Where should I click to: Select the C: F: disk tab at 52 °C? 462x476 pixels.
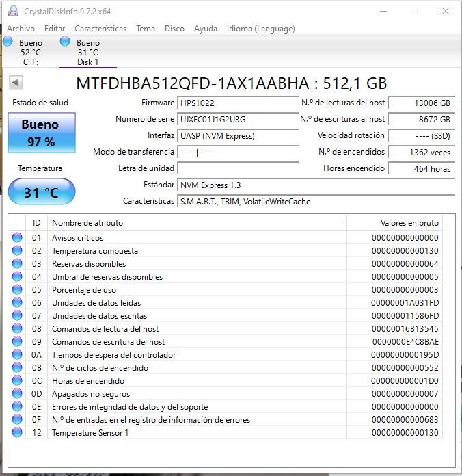pyautogui.click(x=29, y=51)
